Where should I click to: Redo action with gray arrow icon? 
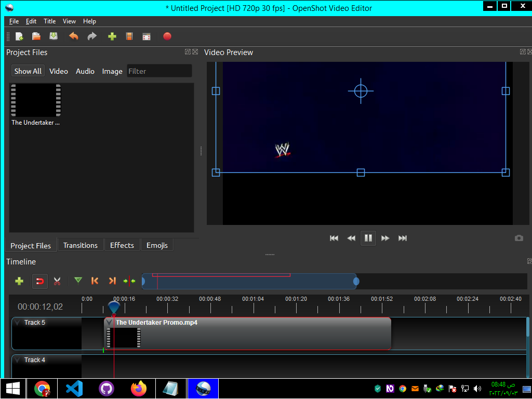pyautogui.click(x=92, y=36)
